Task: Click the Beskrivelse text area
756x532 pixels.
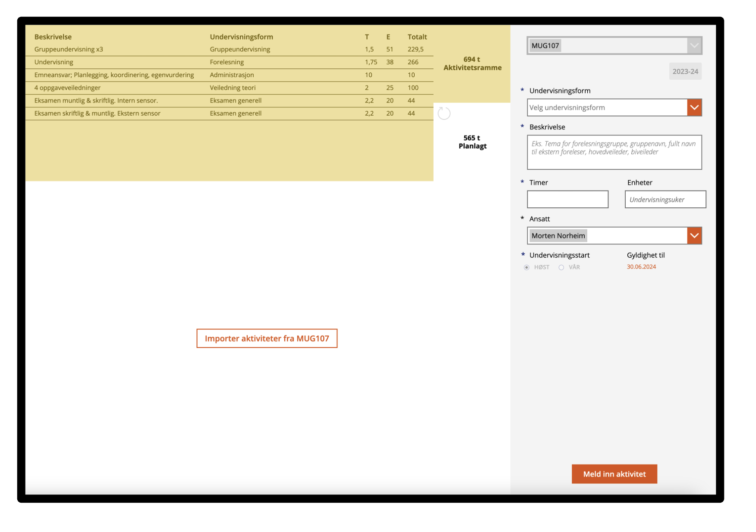Action: (614, 152)
